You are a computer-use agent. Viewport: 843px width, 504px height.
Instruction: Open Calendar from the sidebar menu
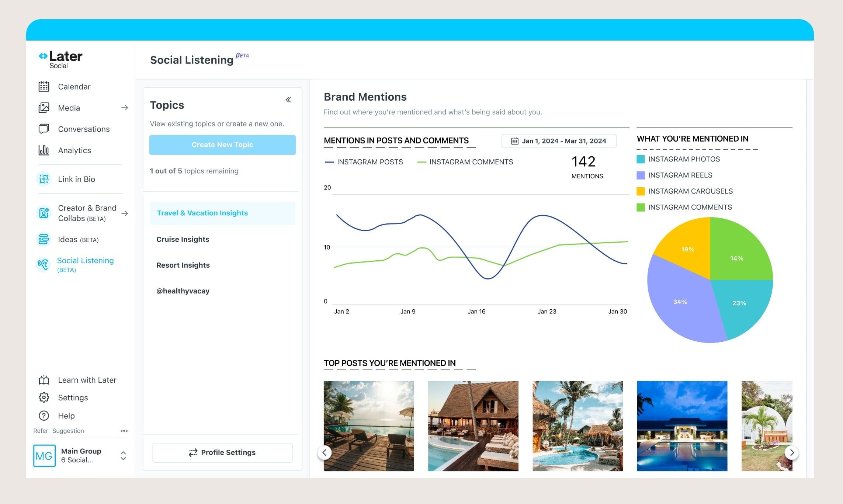tap(74, 87)
